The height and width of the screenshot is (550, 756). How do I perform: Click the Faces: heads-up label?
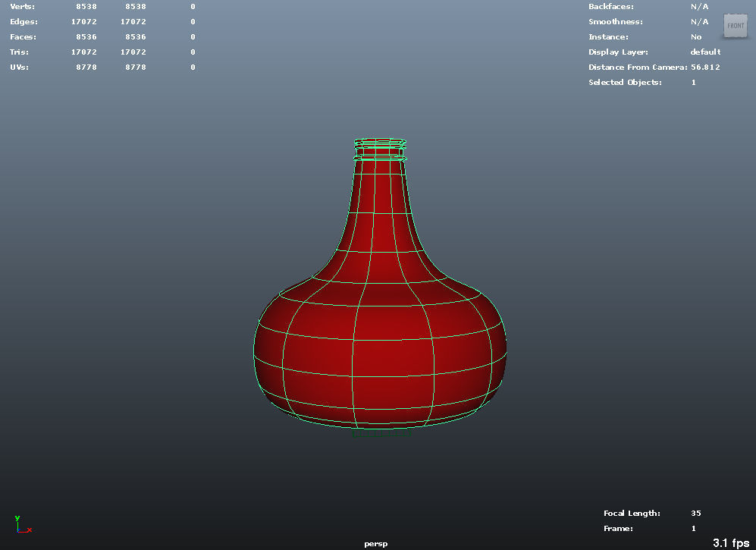click(x=23, y=36)
